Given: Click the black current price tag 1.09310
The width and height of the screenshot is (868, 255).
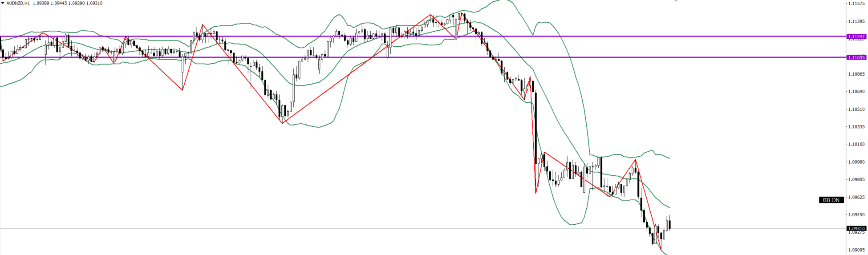Looking at the screenshot, I should (856, 228).
